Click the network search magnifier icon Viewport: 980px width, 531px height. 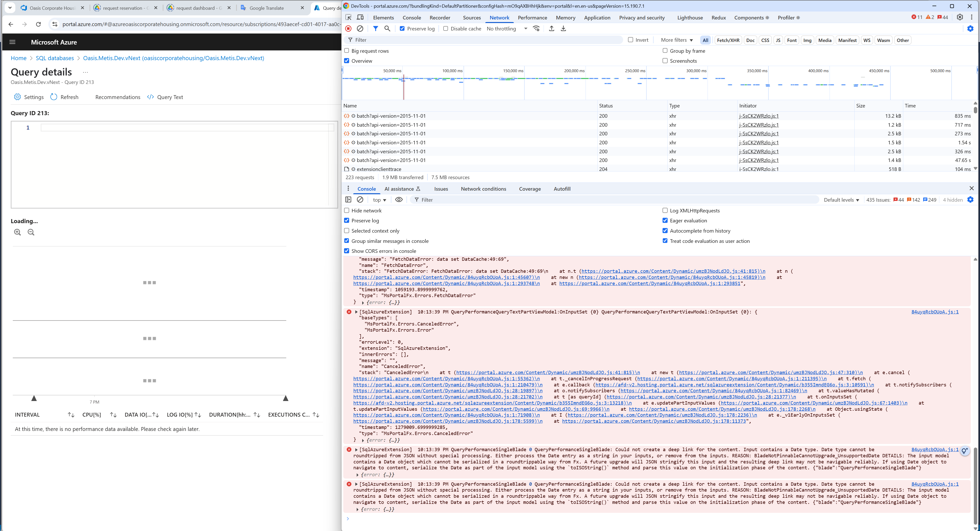click(x=387, y=29)
